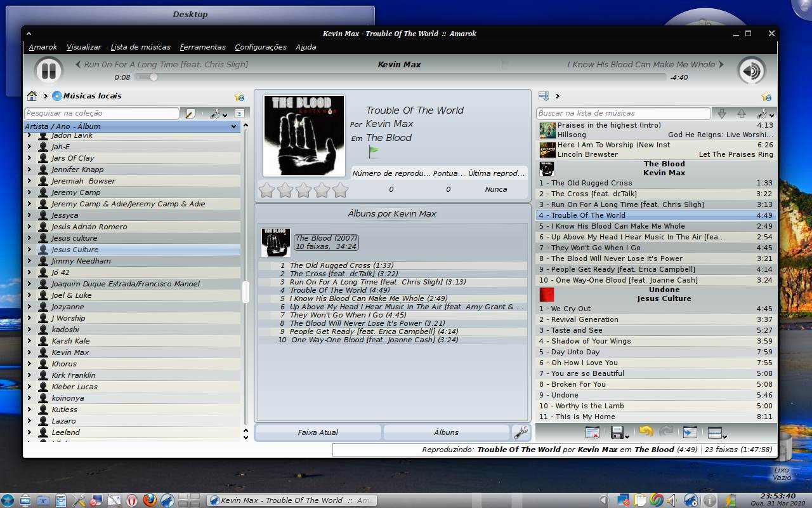Viewport: 812px width, 508px height.
Task: Open the Configurações menu
Action: pyautogui.click(x=261, y=47)
